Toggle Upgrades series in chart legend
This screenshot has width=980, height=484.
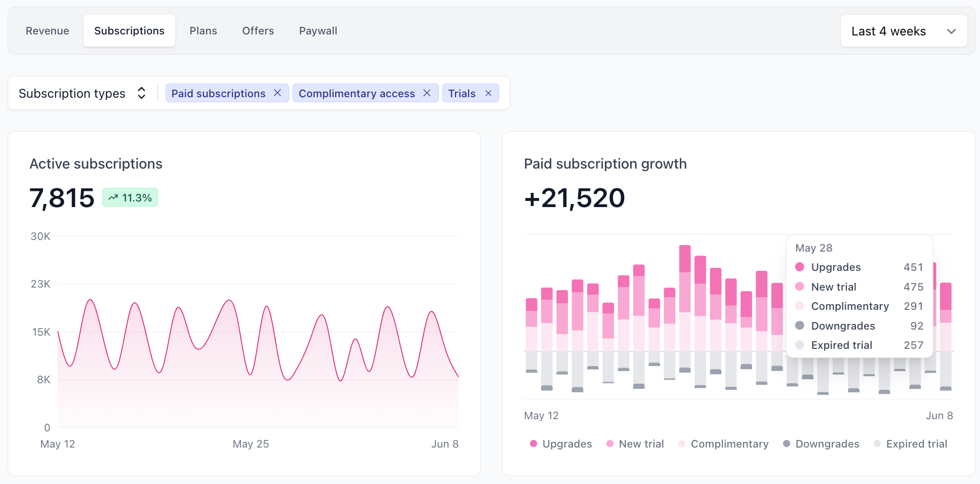click(x=561, y=444)
